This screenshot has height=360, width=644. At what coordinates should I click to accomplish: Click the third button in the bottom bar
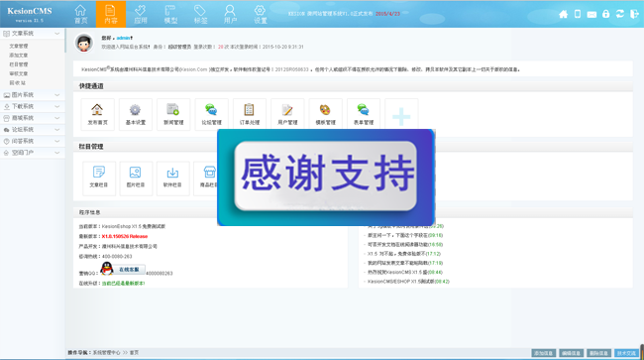coord(598,353)
